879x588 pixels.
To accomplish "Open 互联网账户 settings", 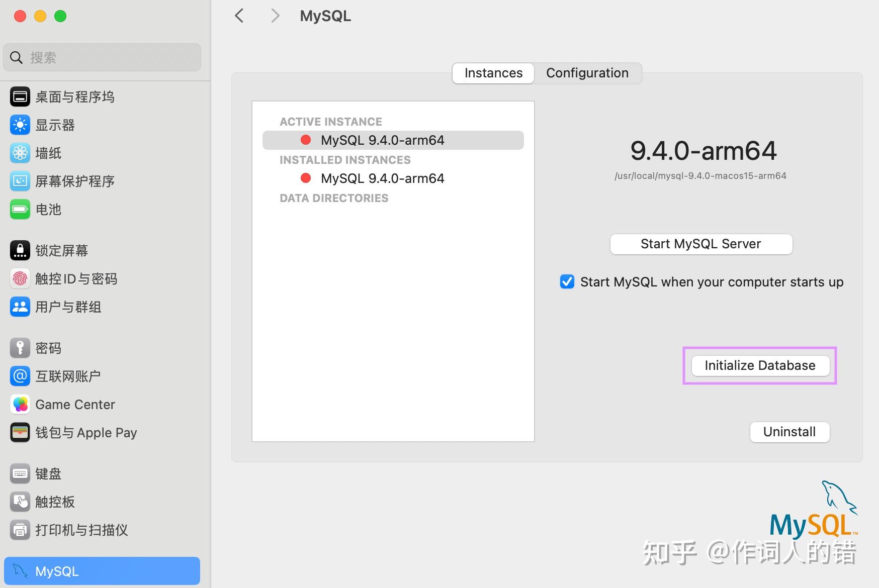I will pos(69,376).
